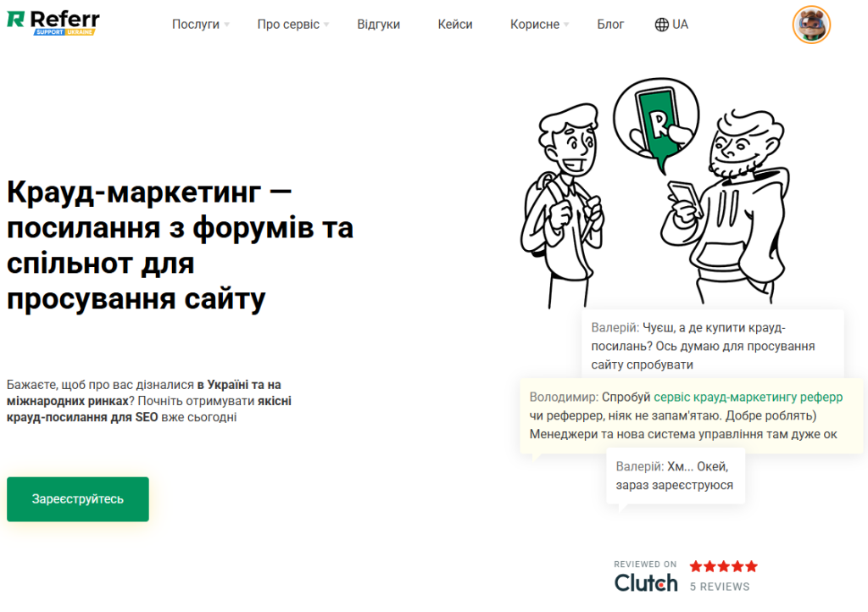Click the backpack guy illustration

[562, 205]
